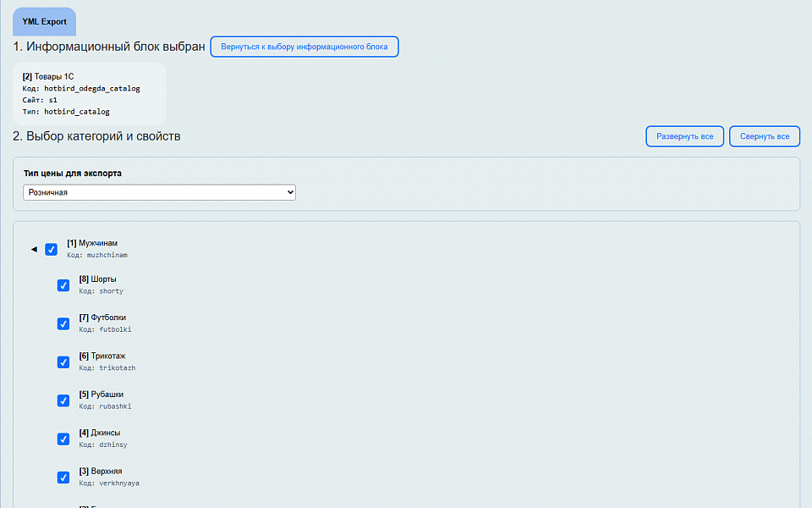Uncheck the Мужчинам category checkbox
812x508 pixels.
[51, 249]
